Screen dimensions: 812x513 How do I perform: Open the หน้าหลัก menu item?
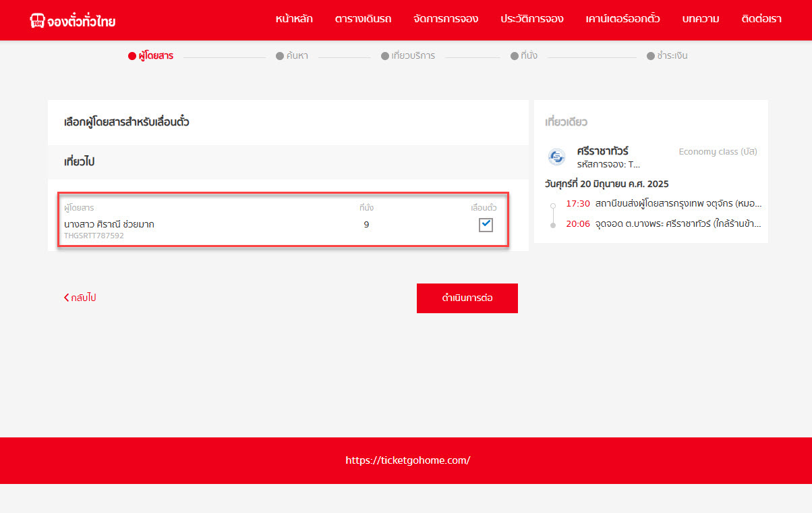pos(294,19)
